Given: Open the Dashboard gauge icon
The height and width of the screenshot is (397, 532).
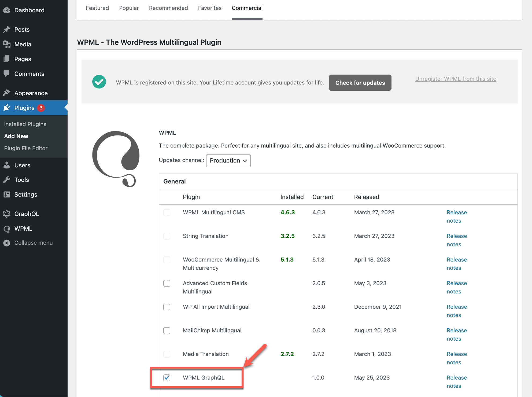Looking at the screenshot, I should (x=7, y=10).
